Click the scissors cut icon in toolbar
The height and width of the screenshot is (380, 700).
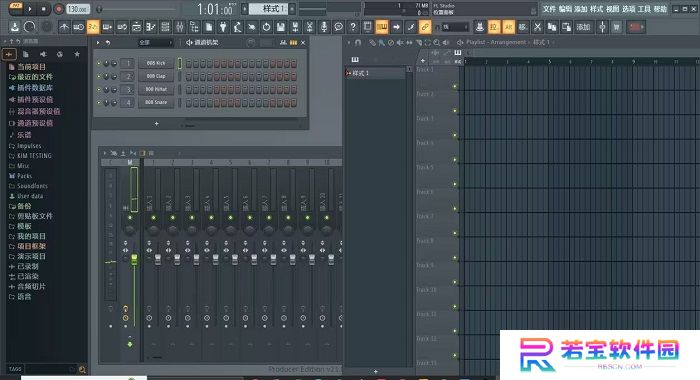click(x=538, y=27)
